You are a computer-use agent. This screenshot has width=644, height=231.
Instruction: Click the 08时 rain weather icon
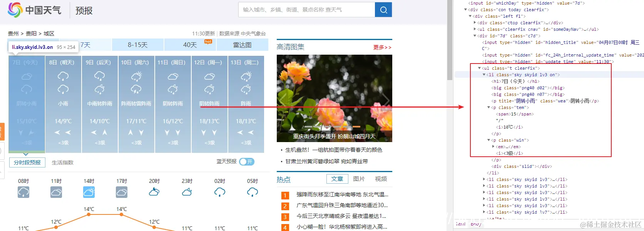click(23, 192)
